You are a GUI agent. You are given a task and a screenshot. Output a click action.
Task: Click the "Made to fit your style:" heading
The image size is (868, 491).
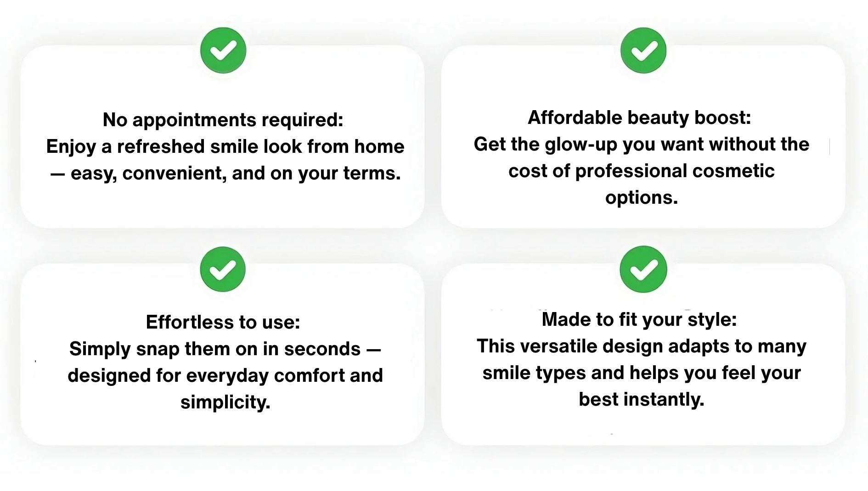pyautogui.click(x=639, y=319)
